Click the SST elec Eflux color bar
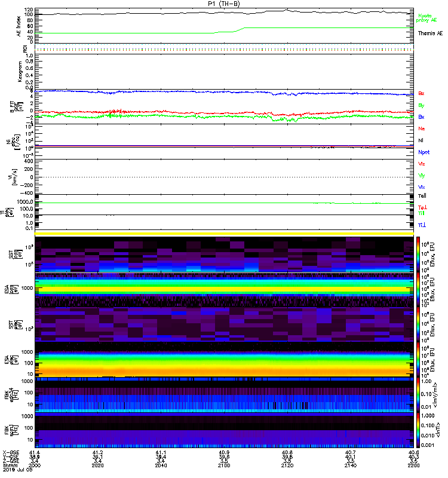The image size is (448, 478). (418, 324)
